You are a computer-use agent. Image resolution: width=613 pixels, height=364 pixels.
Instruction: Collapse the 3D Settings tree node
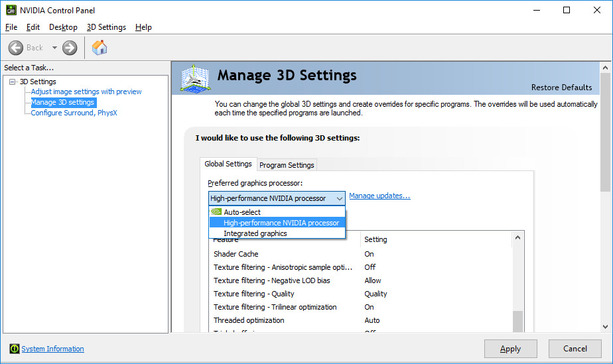click(13, 82)
